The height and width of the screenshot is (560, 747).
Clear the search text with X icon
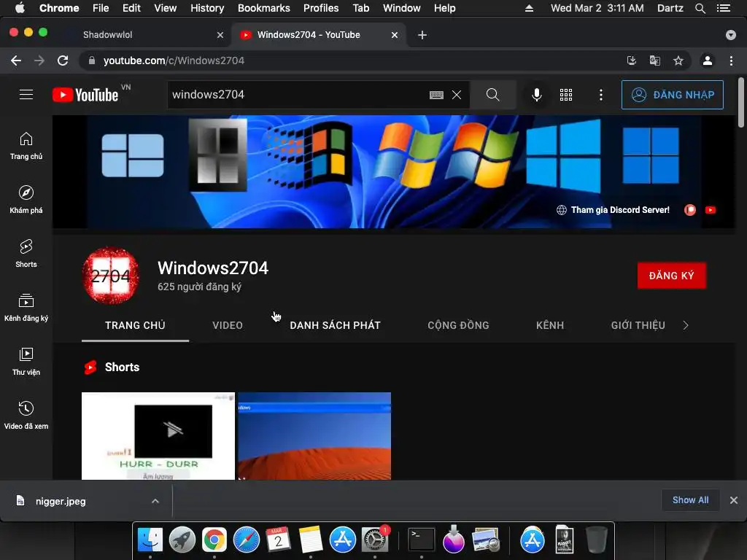point(457,95)
